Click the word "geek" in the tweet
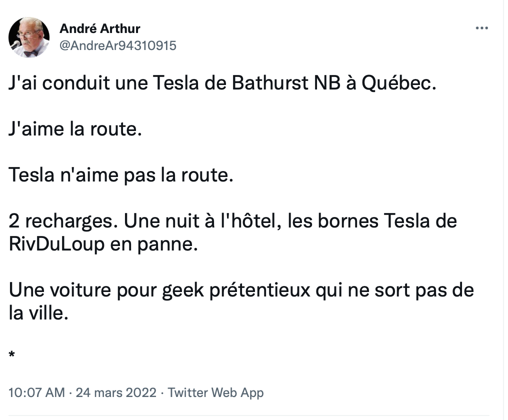508x420 pixels. pos(182,290)
